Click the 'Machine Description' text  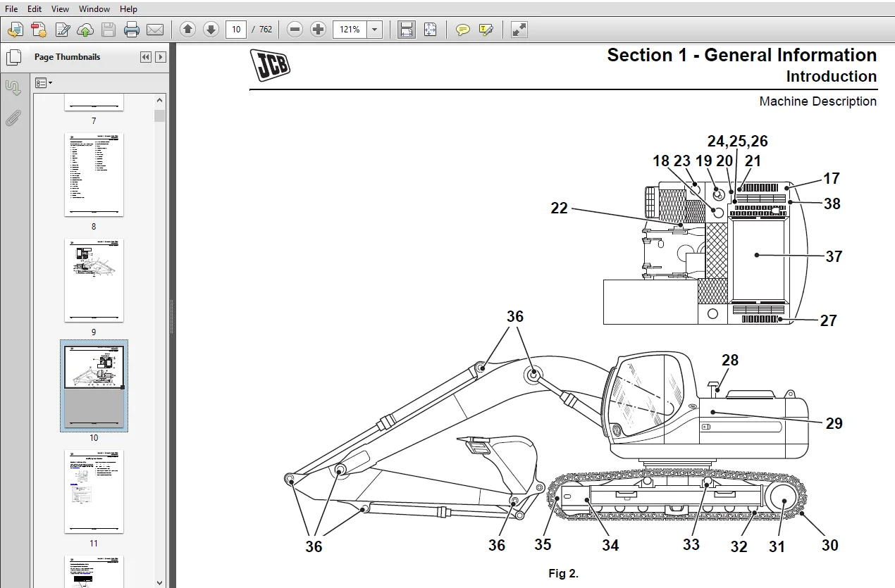tap(818, 101)
